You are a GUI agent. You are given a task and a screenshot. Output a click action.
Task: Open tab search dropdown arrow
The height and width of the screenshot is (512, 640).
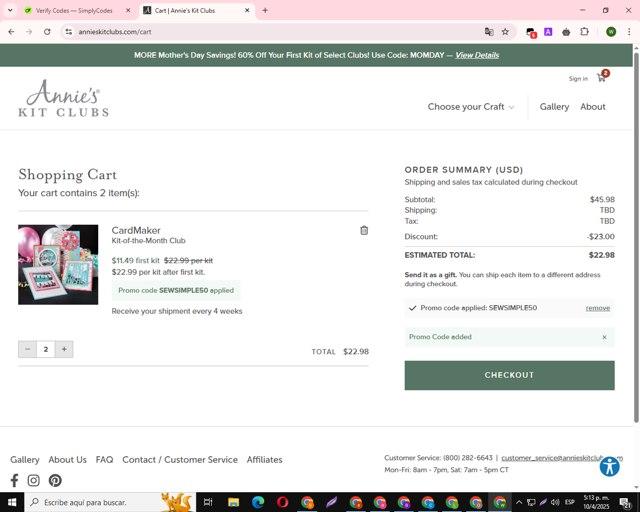pyautogui.click(x=10, y=11)
